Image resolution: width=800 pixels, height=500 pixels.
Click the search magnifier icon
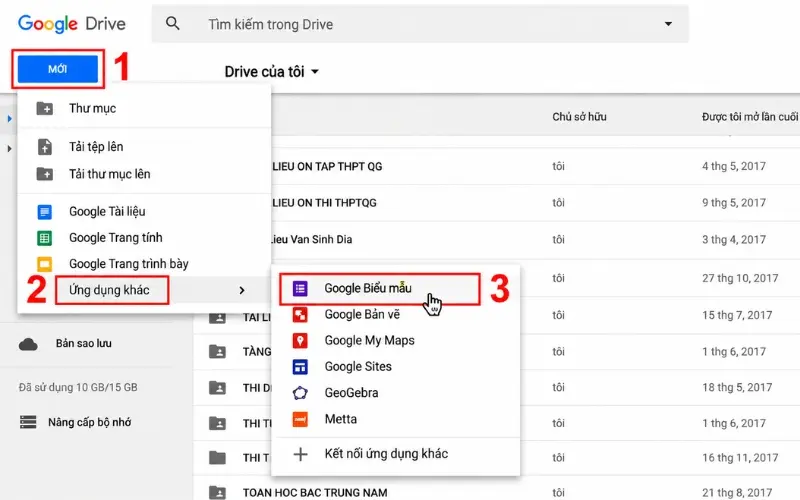(172, 23)
